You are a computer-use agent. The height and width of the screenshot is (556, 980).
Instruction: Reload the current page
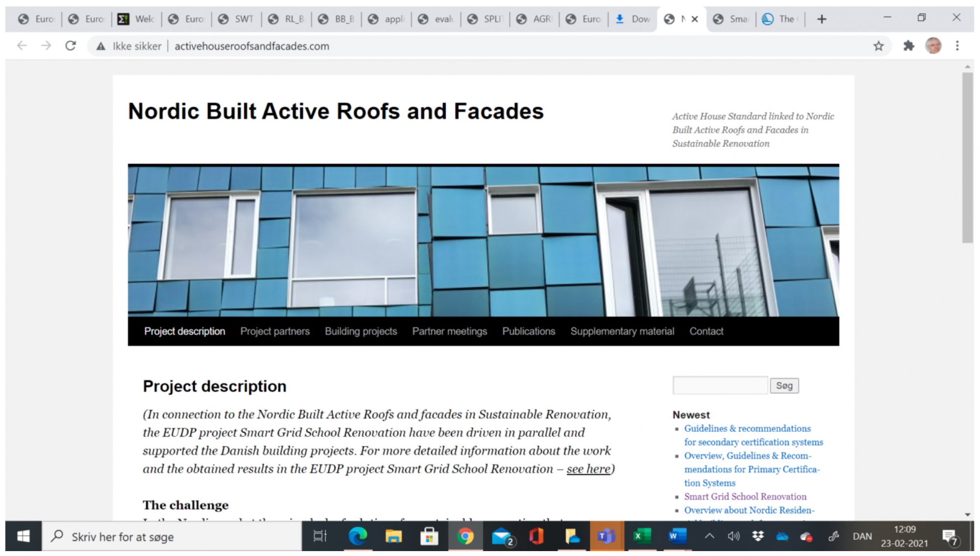(x=71, y=46)
